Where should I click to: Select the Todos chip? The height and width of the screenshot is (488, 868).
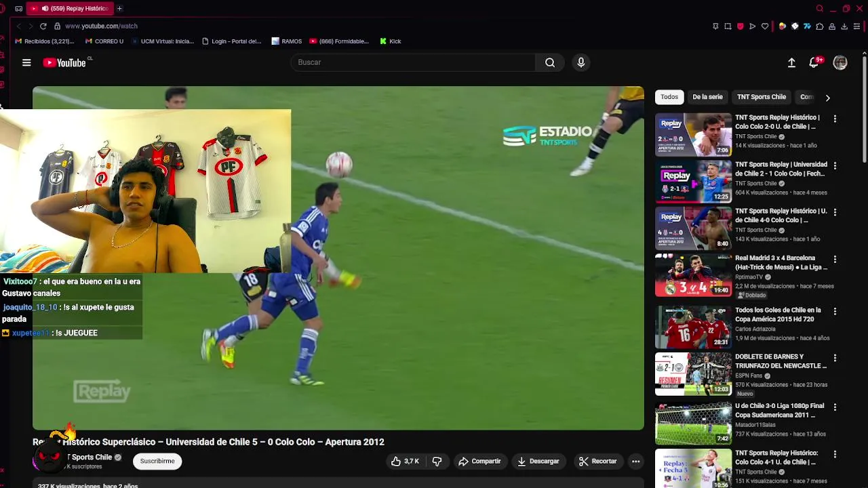coord(669,97)
